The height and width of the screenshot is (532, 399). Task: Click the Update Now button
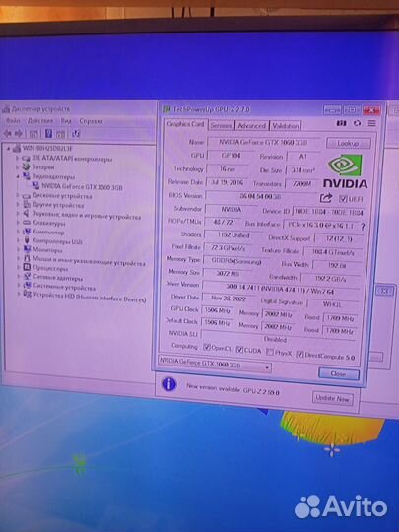[332, 398]
